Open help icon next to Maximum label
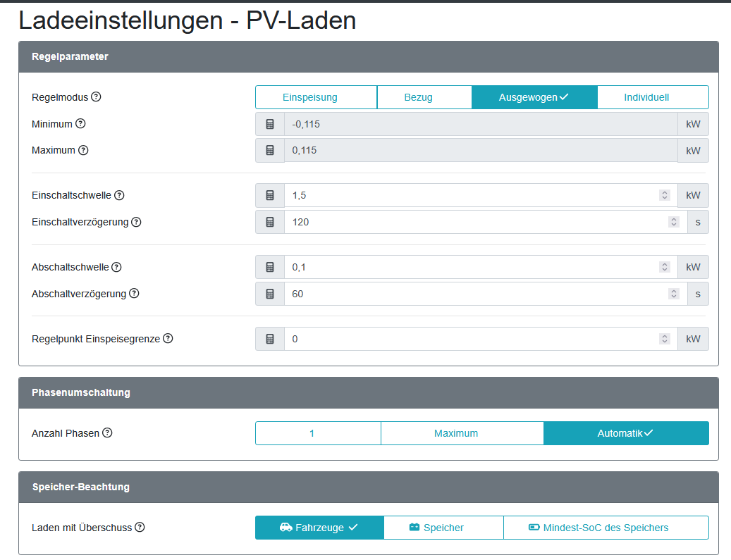 [83, 150]
